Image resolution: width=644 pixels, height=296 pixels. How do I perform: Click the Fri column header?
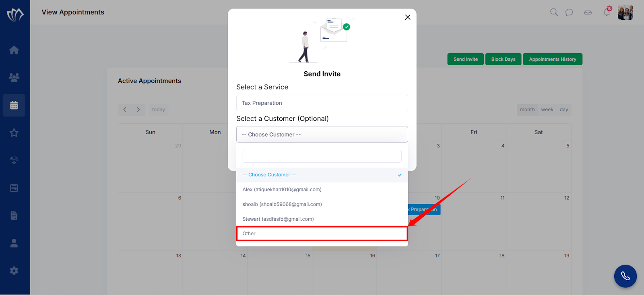pos(474,132)
